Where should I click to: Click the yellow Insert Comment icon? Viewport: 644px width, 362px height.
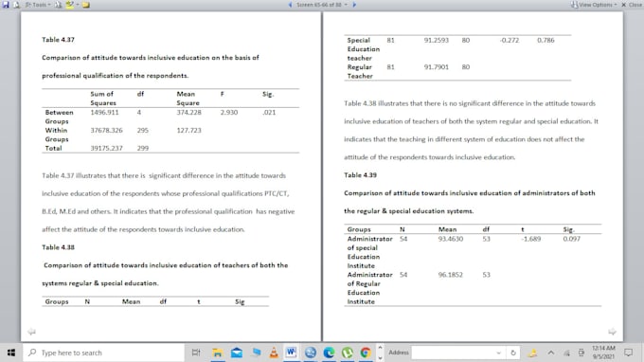86,5
